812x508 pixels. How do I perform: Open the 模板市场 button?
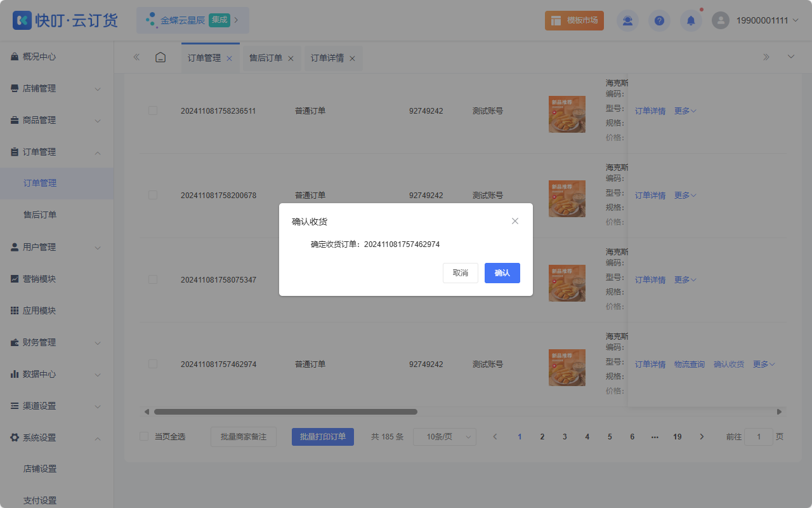(574, 20)
